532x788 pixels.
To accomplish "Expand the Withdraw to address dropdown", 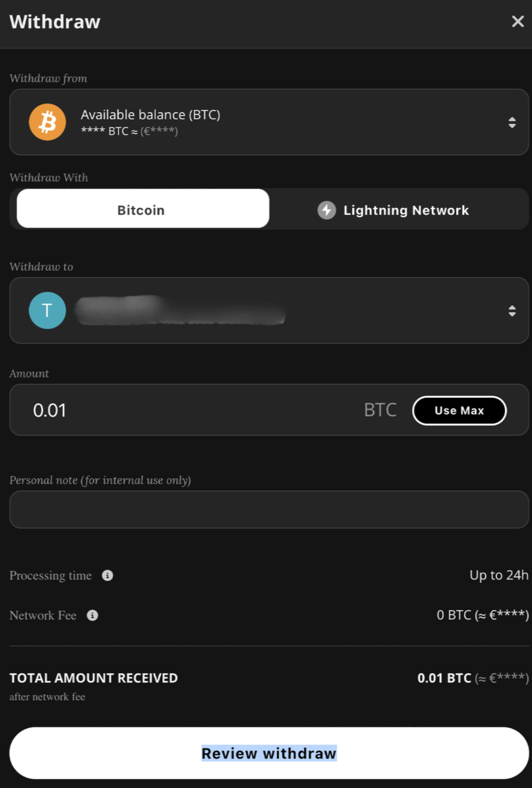I will click(x=512, y=310).
